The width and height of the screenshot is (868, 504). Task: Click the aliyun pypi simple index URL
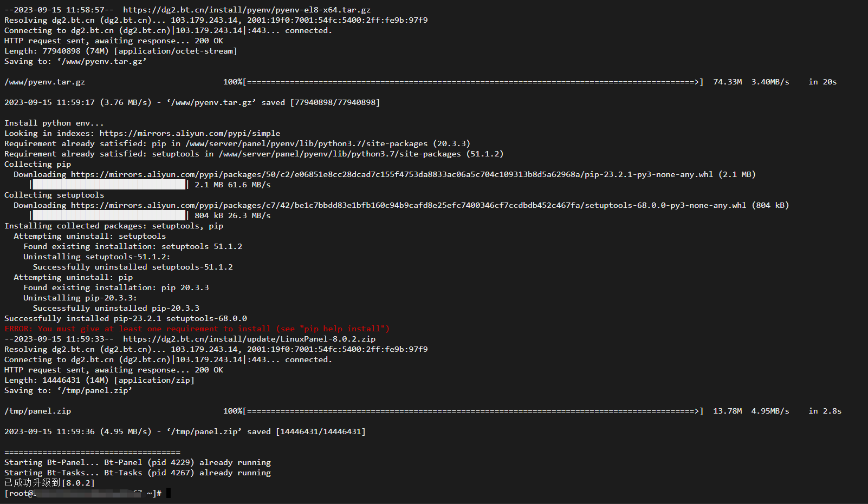coord(190,133)
